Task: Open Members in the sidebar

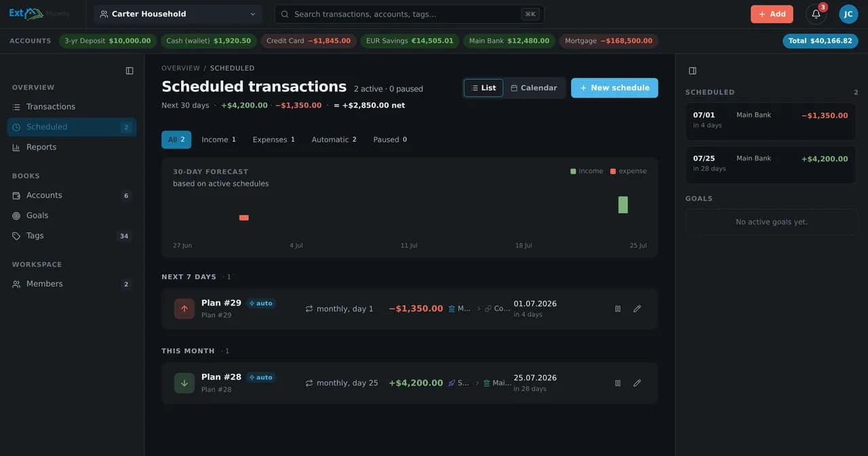Action: click(x=72, y=284)
